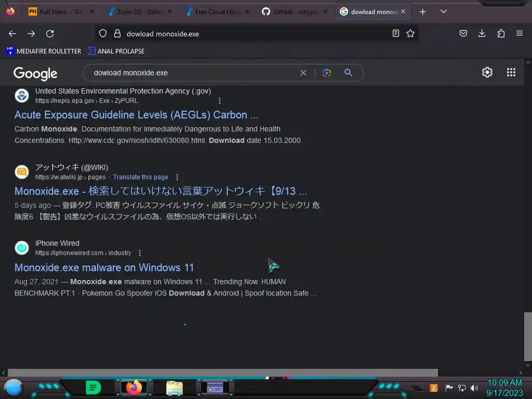Close the GitHub whypet tab
Viewport: 532px width, 399px height.
coord(325,12)
